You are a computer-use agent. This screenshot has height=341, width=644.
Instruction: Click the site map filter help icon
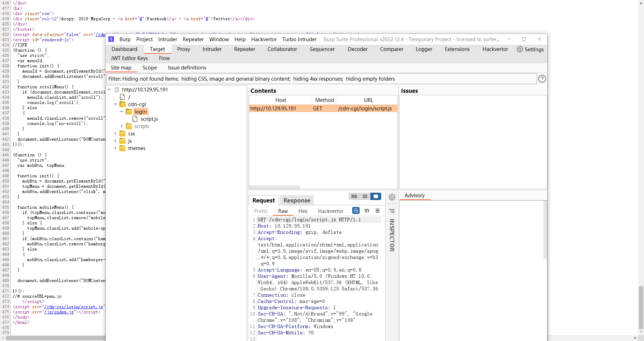pos(542,79)
